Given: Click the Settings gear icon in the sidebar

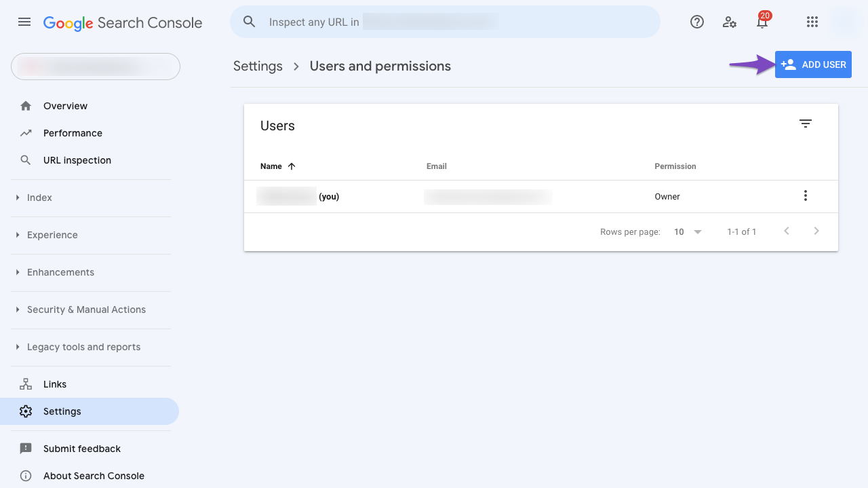Looking at the screenshot, I should click(x=26, y=411).
